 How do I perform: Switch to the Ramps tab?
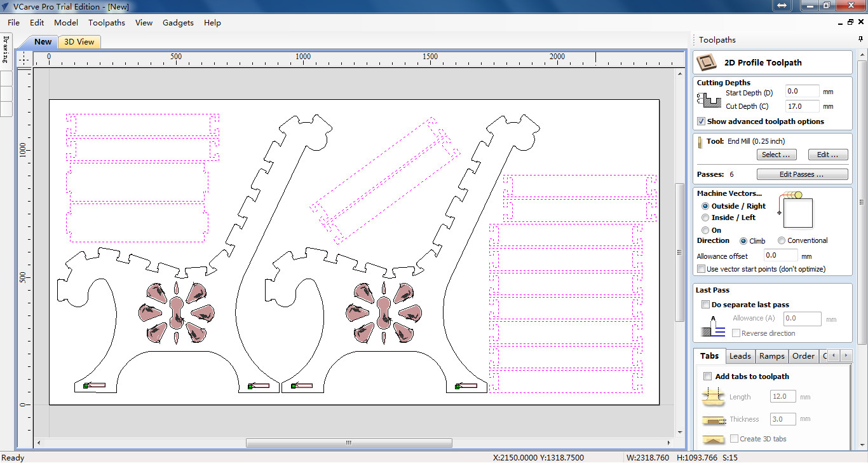pyautogui.click(x=771, y=356)
